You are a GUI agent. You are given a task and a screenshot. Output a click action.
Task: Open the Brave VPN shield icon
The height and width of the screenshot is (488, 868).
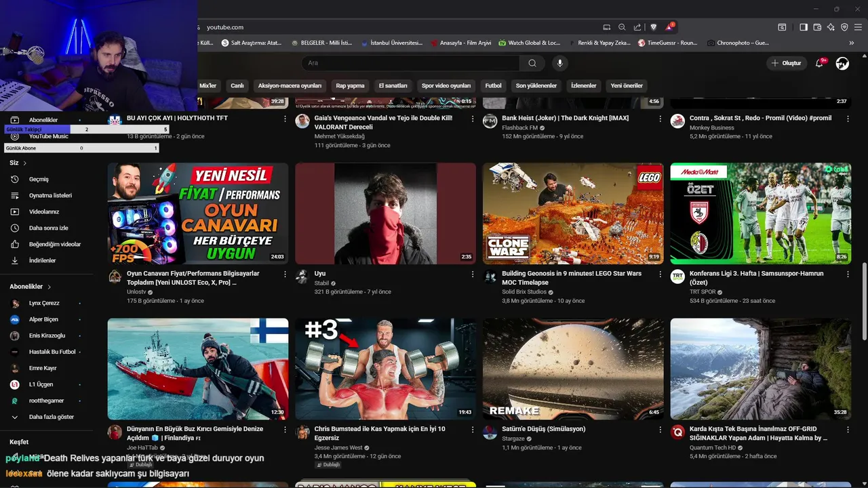coord(844,27)
